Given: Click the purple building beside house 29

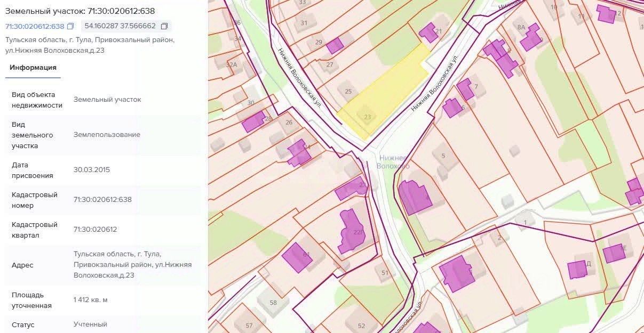Looking at the screenshot, I should (335, 46).
